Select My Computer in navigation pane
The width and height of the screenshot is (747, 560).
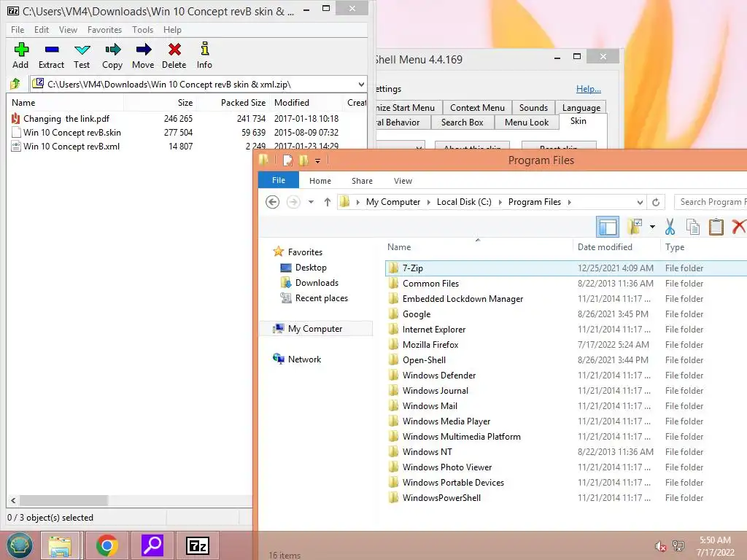tap(315, 329)
